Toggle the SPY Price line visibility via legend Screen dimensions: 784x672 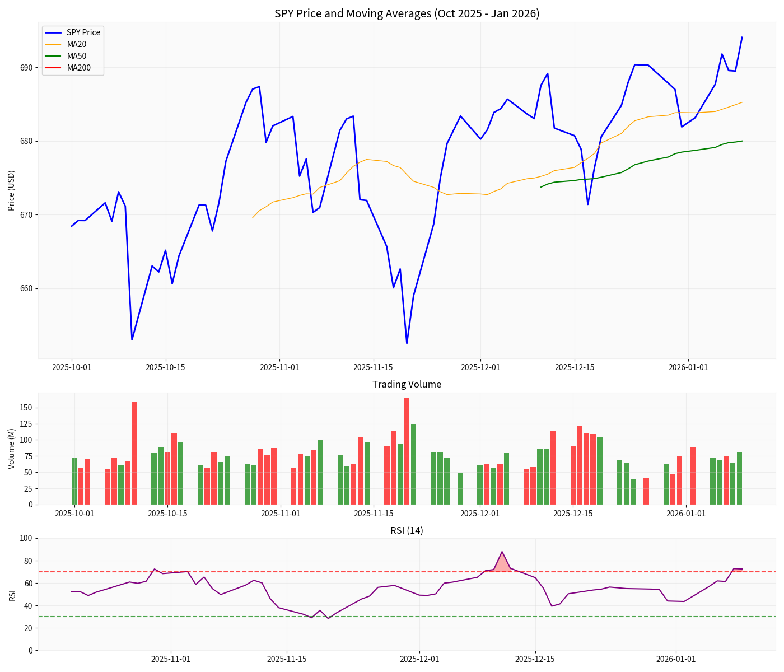point(83,32)
